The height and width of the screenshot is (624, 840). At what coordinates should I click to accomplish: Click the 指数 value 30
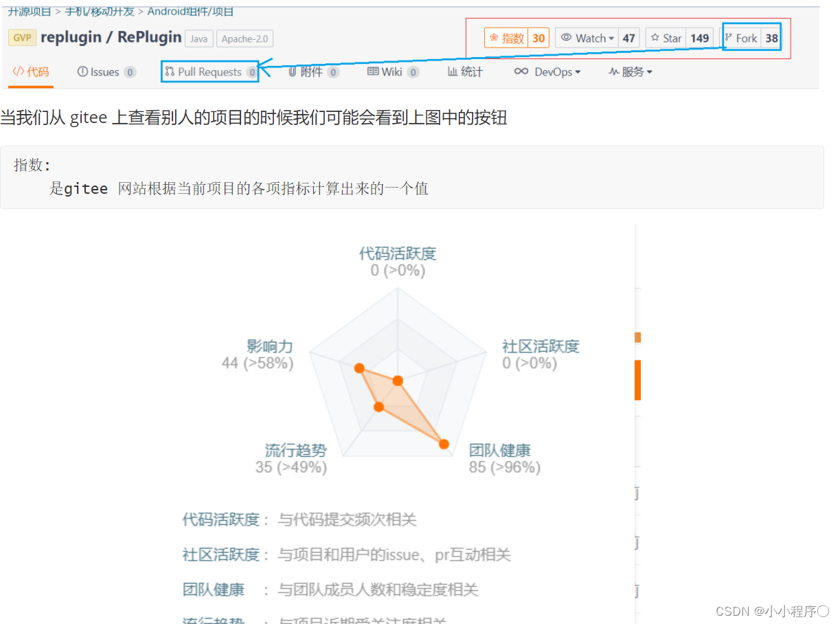point(538,38)
